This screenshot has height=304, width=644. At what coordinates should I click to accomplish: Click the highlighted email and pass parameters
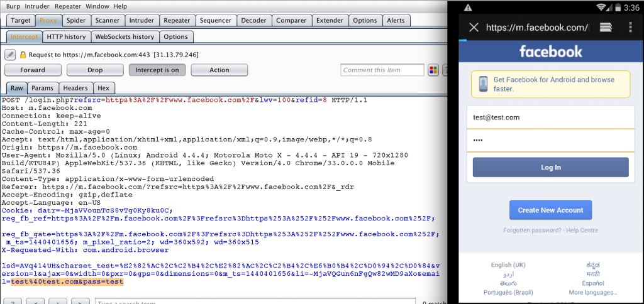click(x=67, y=282)
